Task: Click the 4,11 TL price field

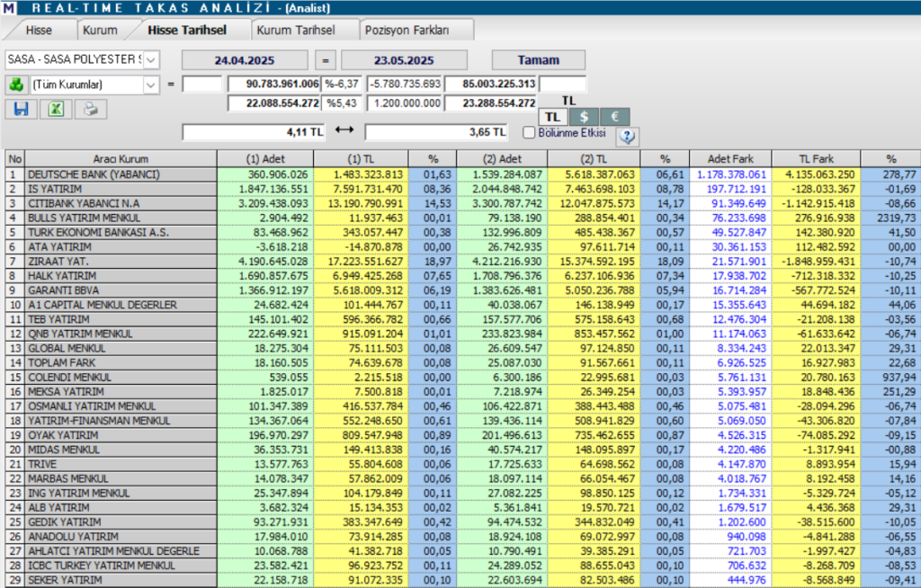Action: click(x=254, y=132)
